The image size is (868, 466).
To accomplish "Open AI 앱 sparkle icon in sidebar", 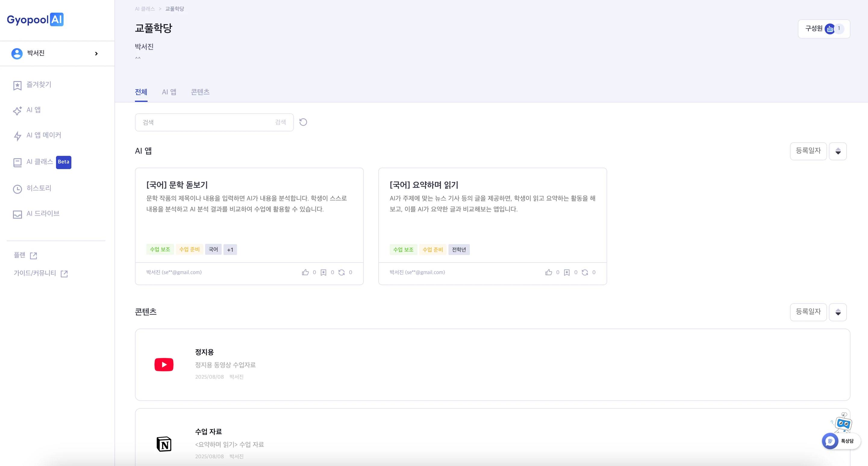I will click(17, 111).
